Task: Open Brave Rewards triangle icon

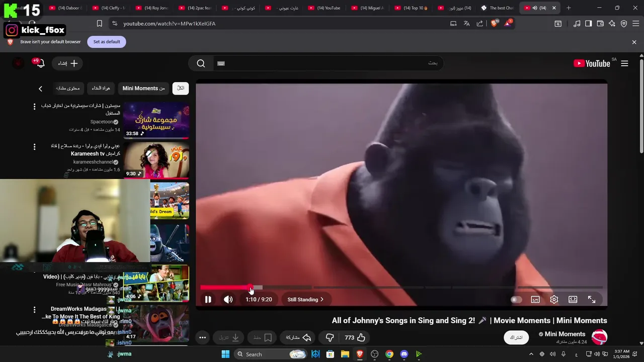Action: 508,24
